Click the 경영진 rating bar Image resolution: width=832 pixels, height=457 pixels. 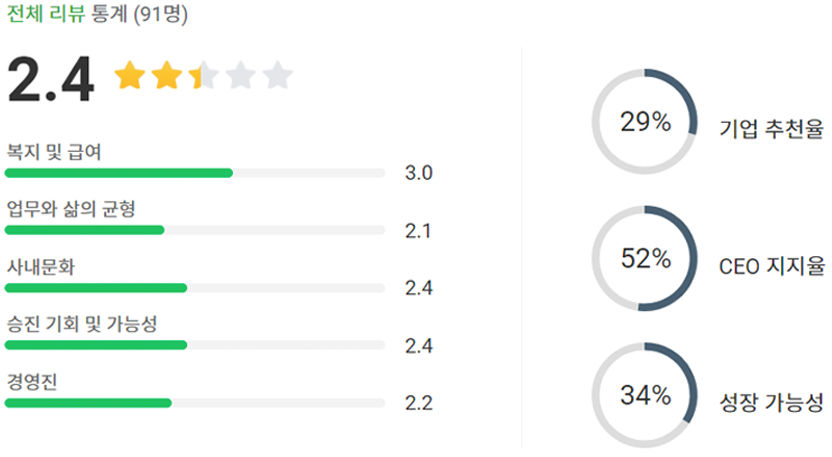[x=195, y=403]
